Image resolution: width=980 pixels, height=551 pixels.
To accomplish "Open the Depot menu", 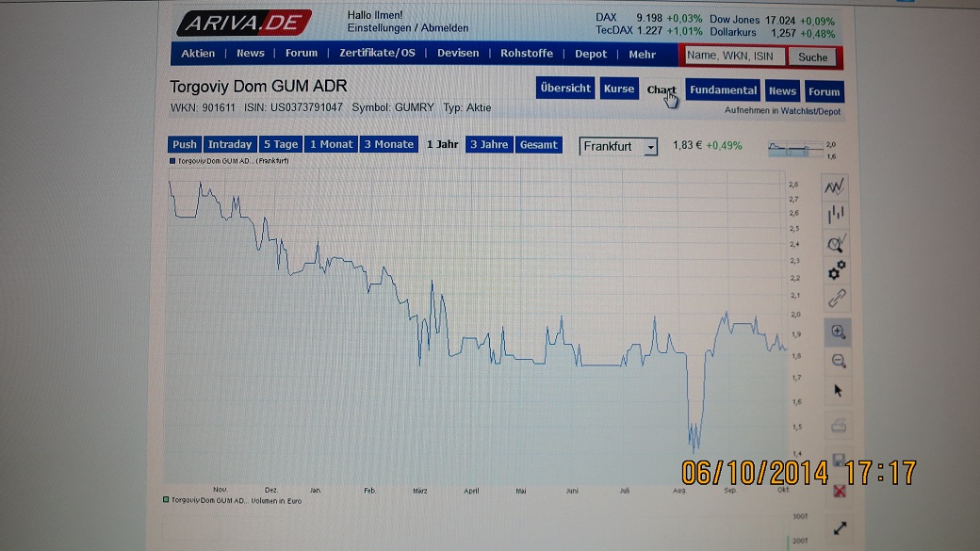I will (x=591, y=55).
